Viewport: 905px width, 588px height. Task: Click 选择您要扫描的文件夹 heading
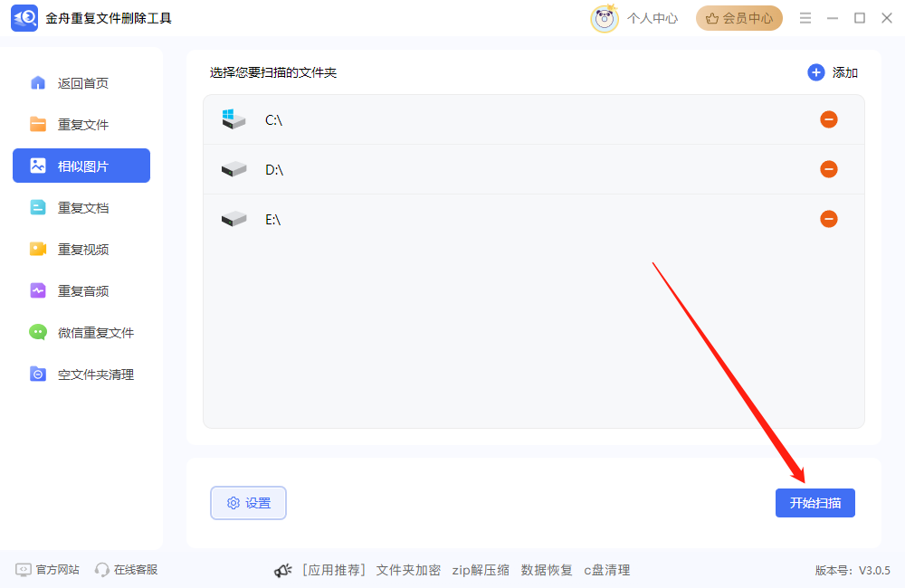coord(273,72)
